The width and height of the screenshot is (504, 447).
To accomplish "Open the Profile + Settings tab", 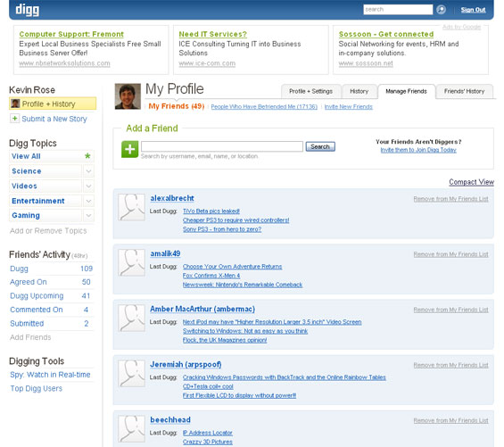I will 310,91.
